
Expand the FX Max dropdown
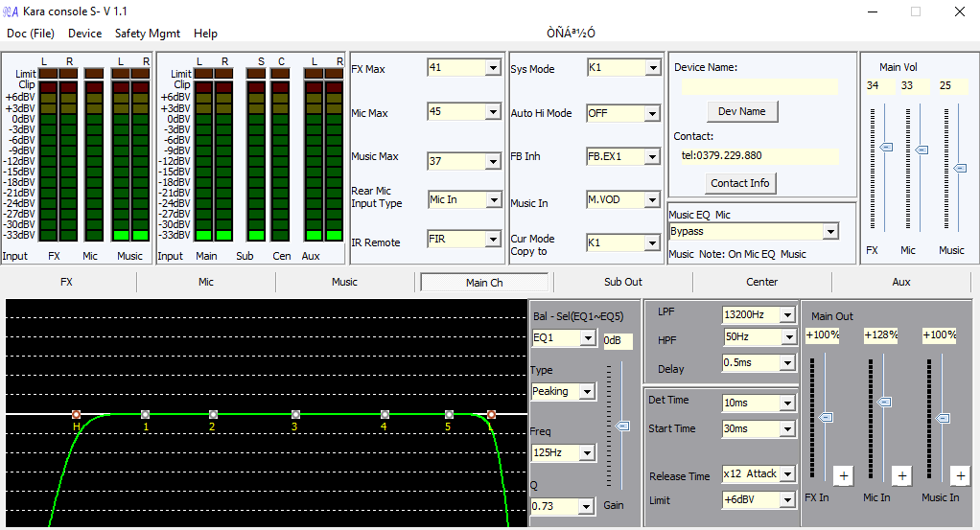coord(493,67)
